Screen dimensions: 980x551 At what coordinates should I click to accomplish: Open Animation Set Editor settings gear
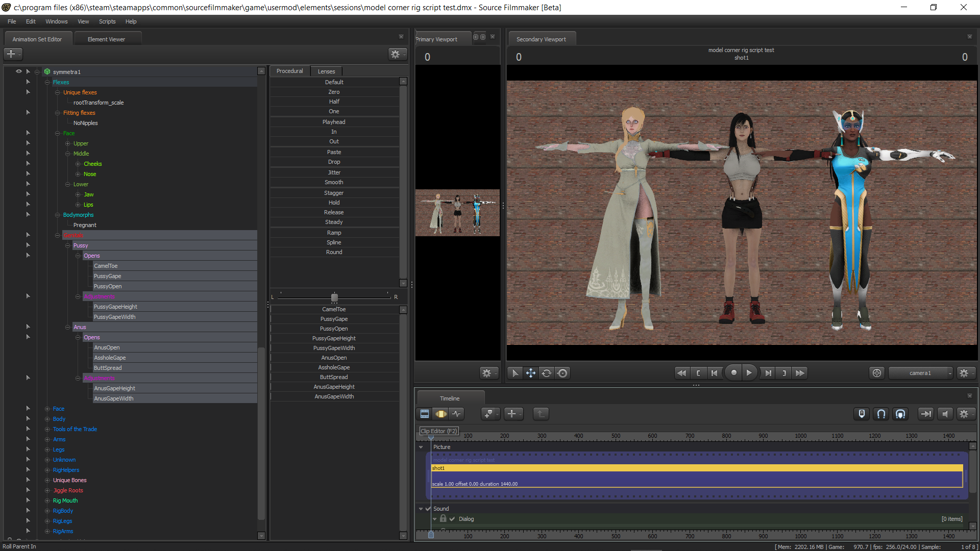coord(397,54)
